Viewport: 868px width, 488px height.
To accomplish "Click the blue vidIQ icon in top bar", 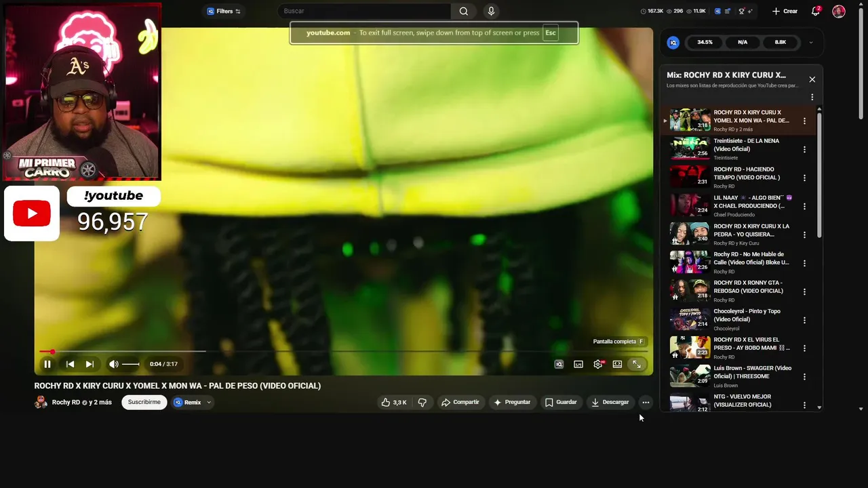I will click(x=718, y=11).
